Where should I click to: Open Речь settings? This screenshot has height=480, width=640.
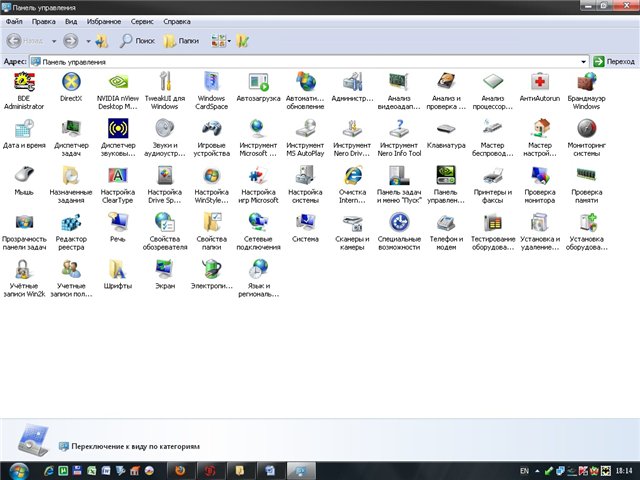[x=118, y=228]
